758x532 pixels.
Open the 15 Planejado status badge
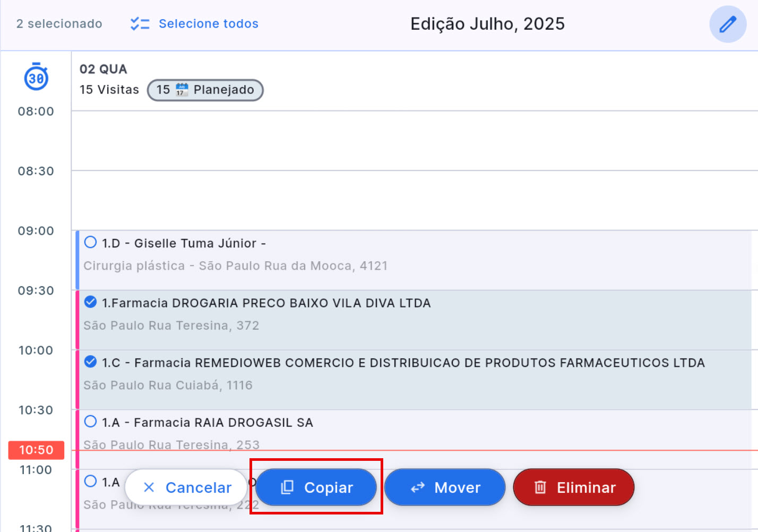(205, 90)
